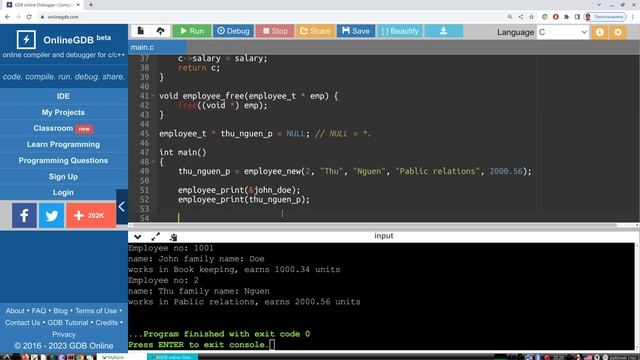Open a new browser tab with plus
The height and width of the screenshot is (360, 640).
(x=91, y=4)
